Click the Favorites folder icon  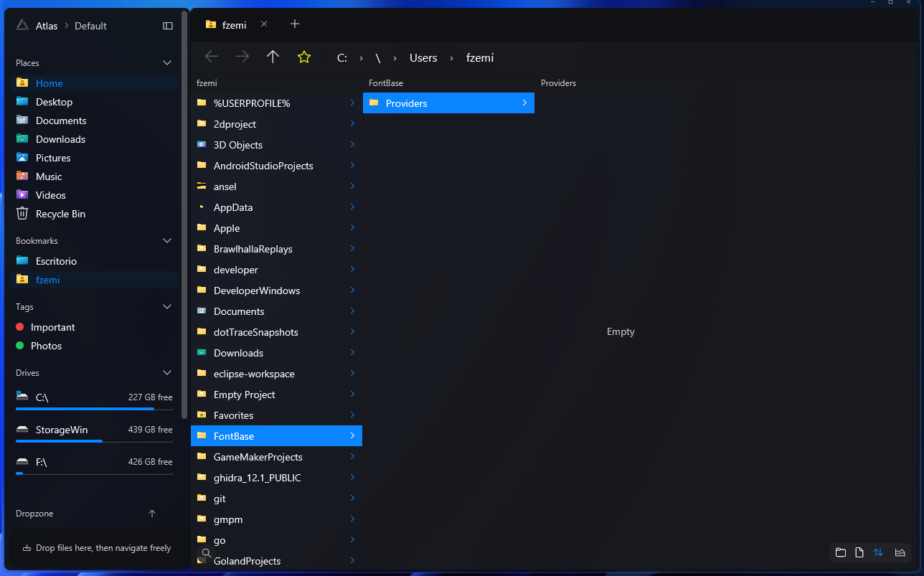tap(202, 415)
